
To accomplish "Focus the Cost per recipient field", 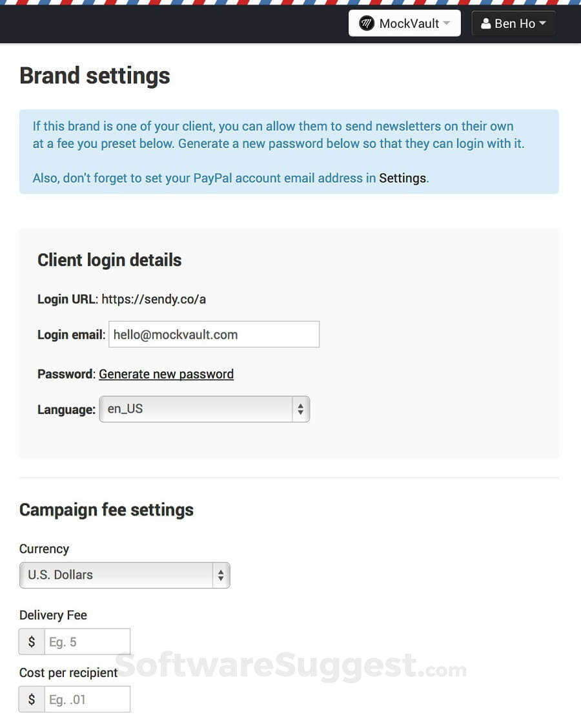I will [x=87, y=700].
